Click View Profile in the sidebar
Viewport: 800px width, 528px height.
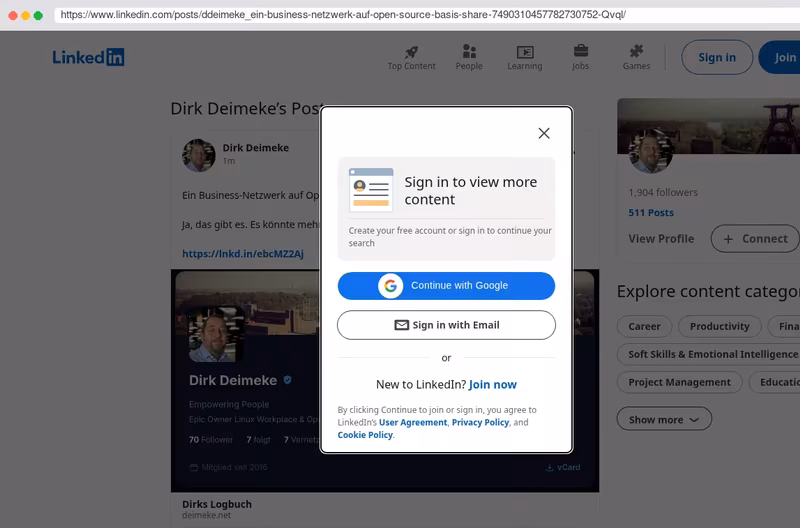[661, 239]
